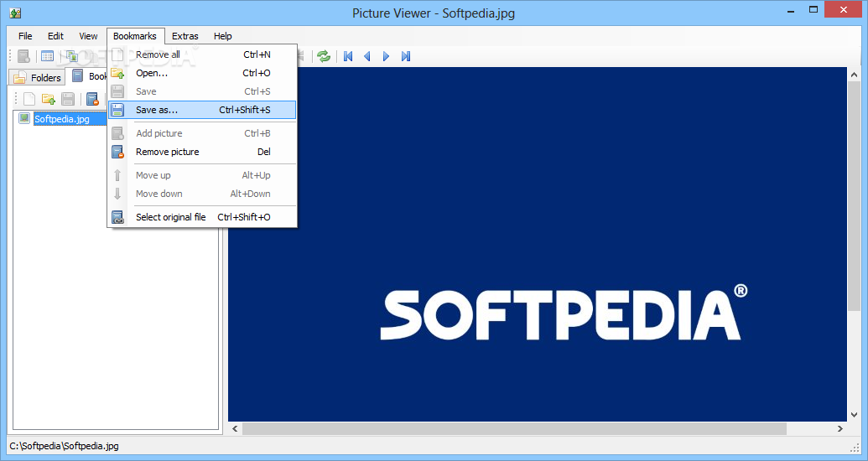This screenshot has width=868, height=461.
Task: Open the Edit menu
Action: click(55, 36)
